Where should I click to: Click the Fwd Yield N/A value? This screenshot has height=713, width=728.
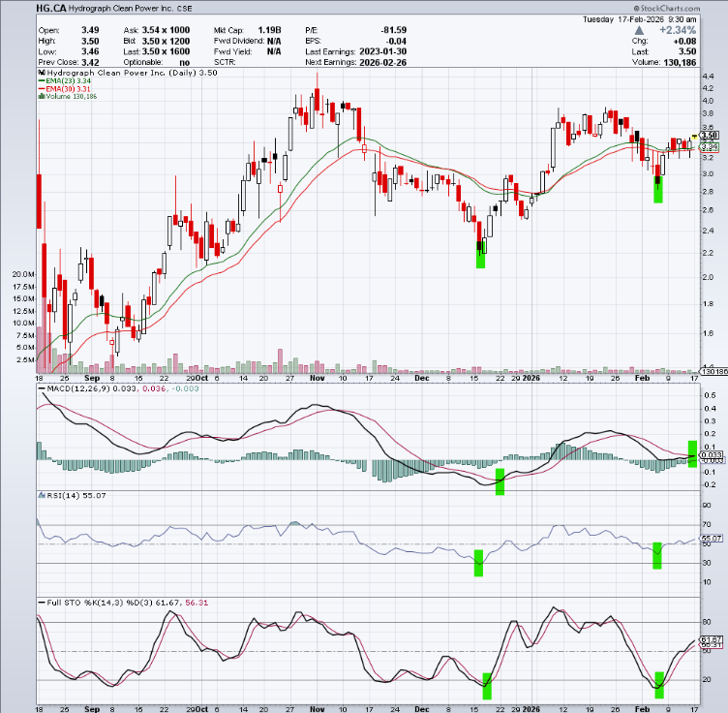(x=274, y=51)
